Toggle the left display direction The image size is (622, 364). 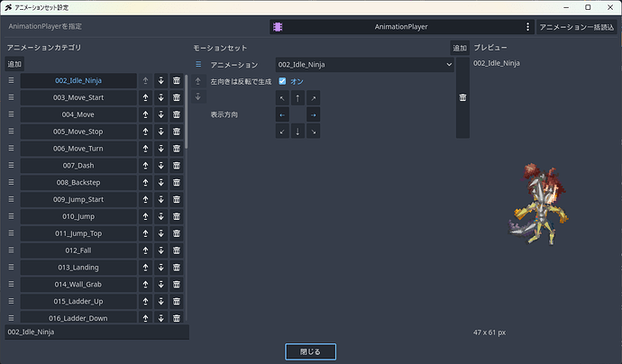tap(282, 114)
